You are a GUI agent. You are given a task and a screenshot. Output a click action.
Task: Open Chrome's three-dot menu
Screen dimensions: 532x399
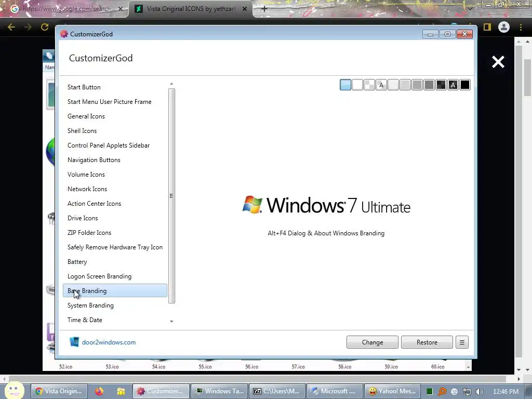pyautogui.click(x=521, y=27)
